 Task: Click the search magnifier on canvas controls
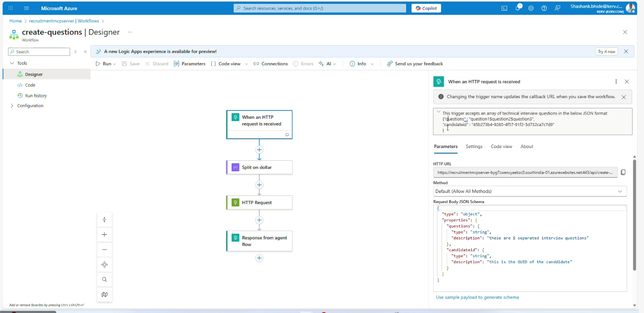[x=104, y=280]
